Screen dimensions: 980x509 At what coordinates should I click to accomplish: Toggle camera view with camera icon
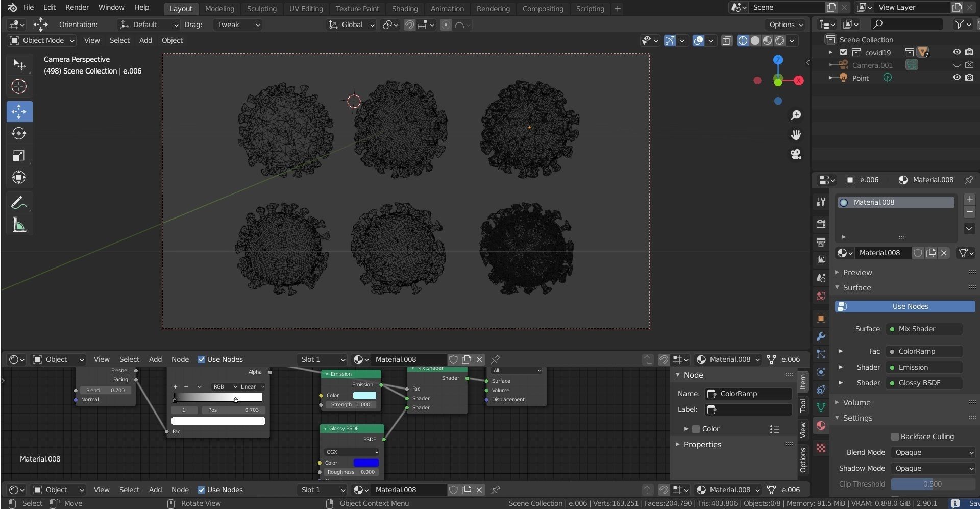[x=795, y=154]
